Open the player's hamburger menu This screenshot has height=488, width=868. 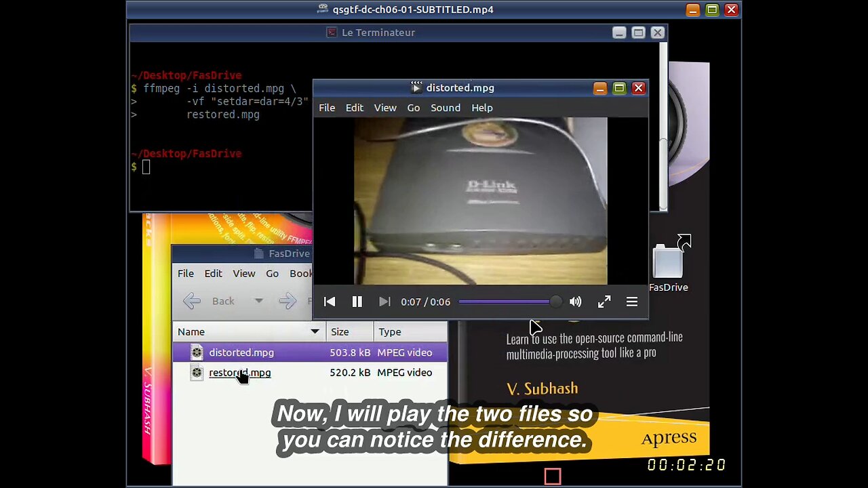(631, 302)
